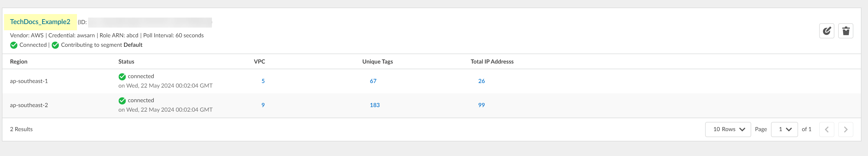Open VPC count 9 for ap-southeast-2

coord(263,105)
